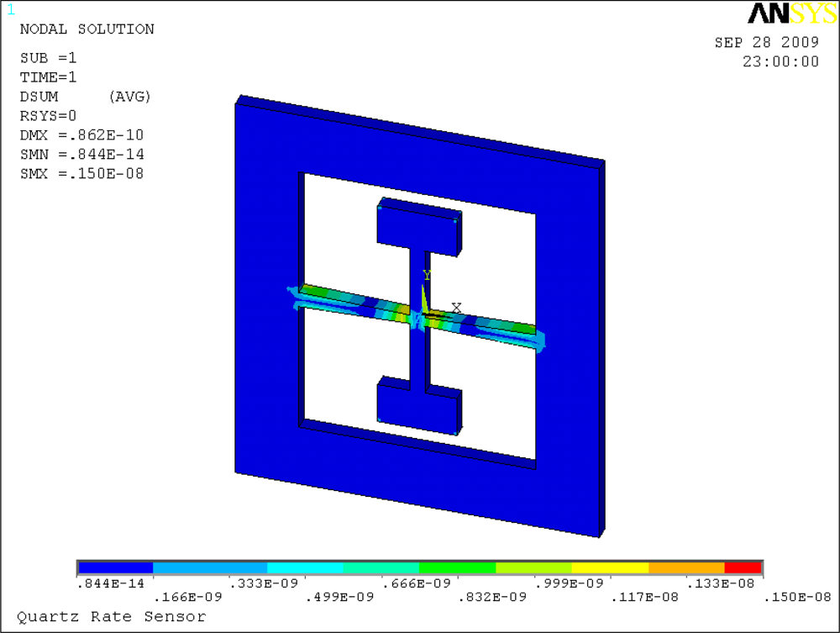Click the SMN =.844E-14 value

click(x=82, y=155)
